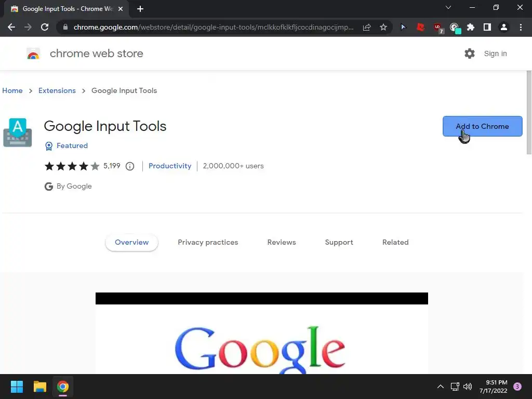Open File Explorer from taskbar
The width and height of the screenshot is (532, 399).
pos(39,387)
